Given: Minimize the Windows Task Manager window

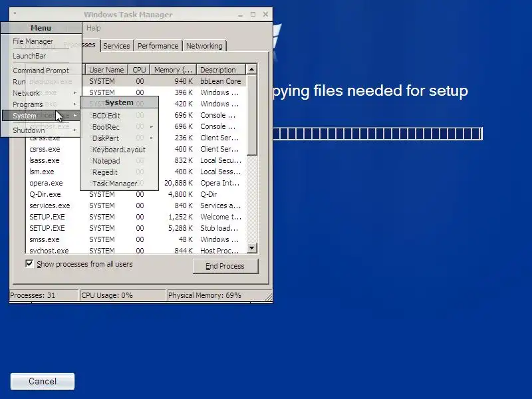Looking at the screenshot, I should 241,15.
